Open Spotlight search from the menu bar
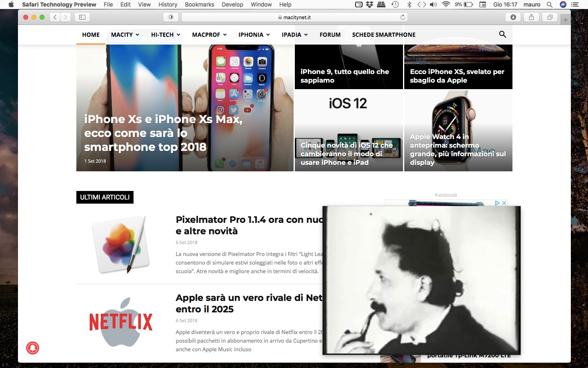Image resolution: width=588 pixels, height=368 pixels. click(x=550, y=4)
